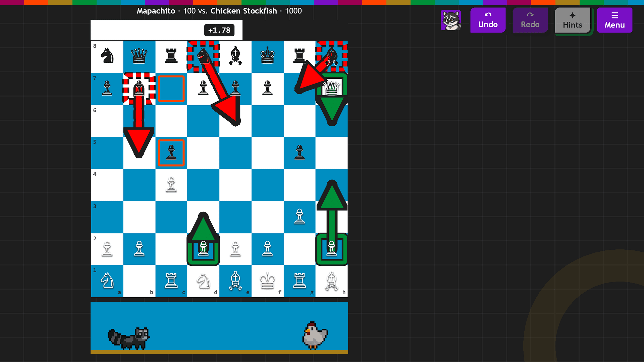Screen dimensions: 644x362
Task: Select the white pawn on f2
Action: (x=267, y=249)
